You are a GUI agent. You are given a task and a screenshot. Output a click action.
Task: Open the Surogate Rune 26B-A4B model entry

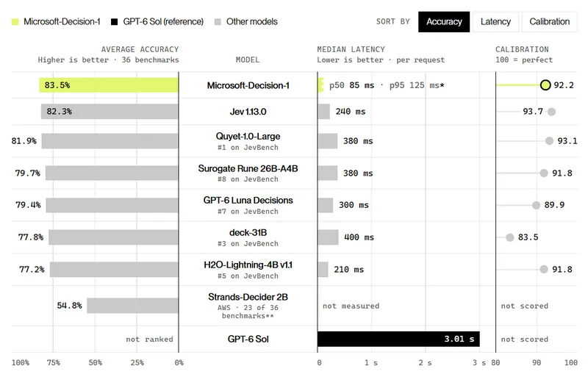[248, 169]
